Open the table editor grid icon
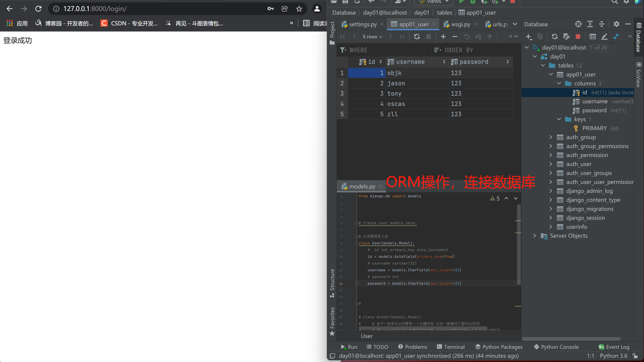The height and width of the screenshot is (362, 644). [x=593, y=37]
